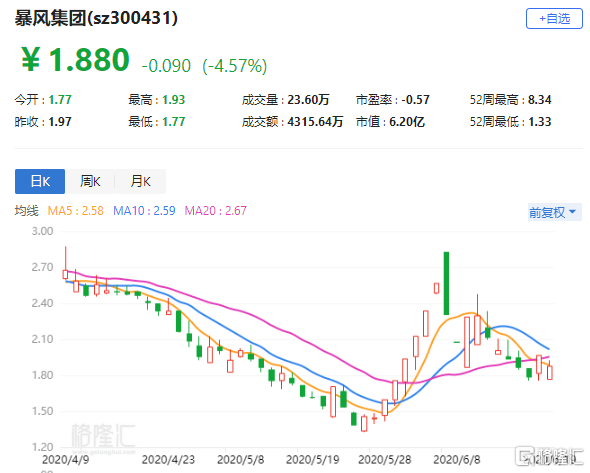Click date label 2020/5/19

(313, 459)
